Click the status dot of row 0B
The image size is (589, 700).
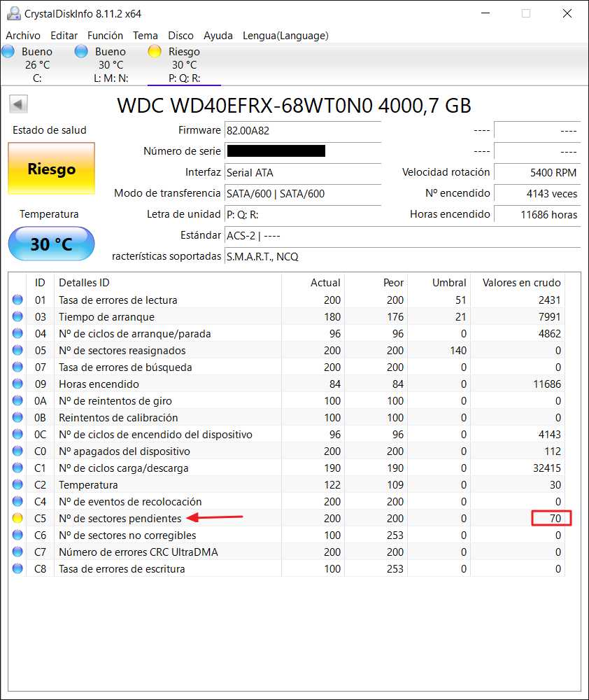click(x=17, y=417)
